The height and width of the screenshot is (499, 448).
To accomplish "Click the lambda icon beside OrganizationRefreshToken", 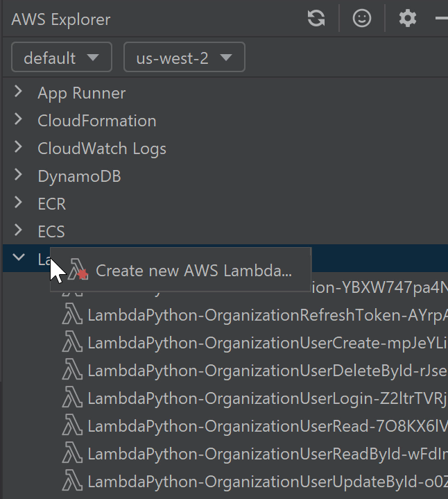I will point(73,315).
